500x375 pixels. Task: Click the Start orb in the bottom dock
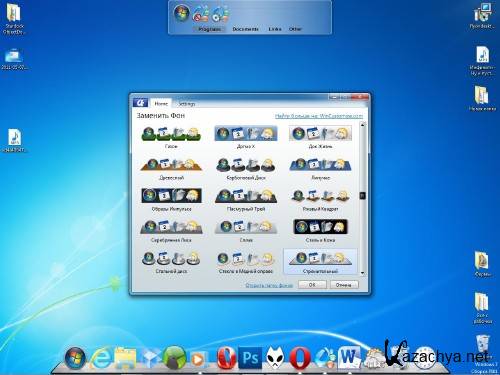pos(75,358)
